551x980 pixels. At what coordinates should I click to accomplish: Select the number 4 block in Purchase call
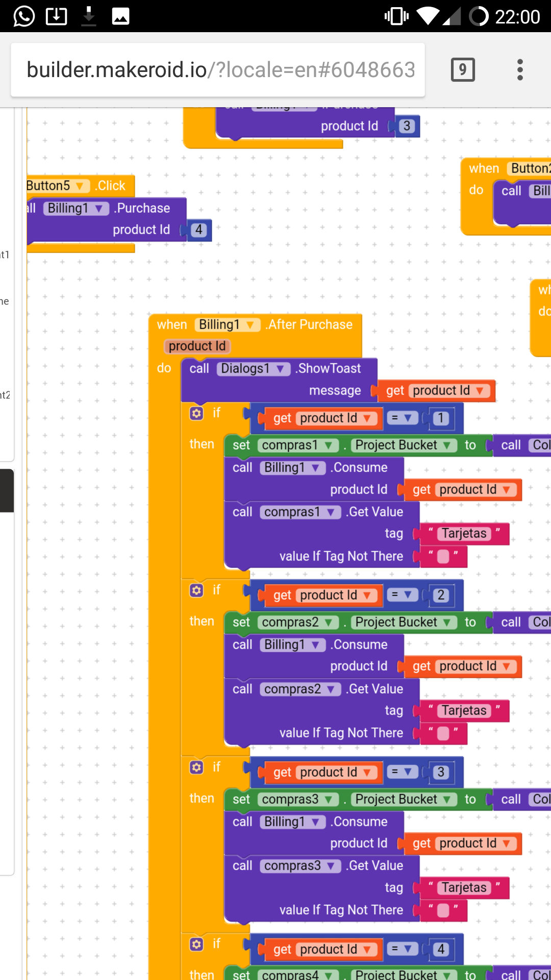[x=199, y=230]
